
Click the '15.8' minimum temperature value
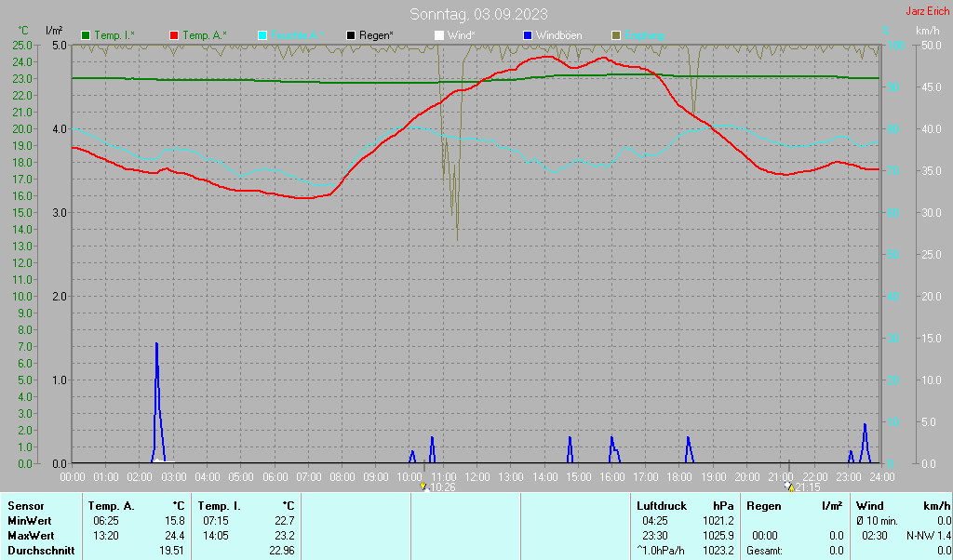(174, 521)
